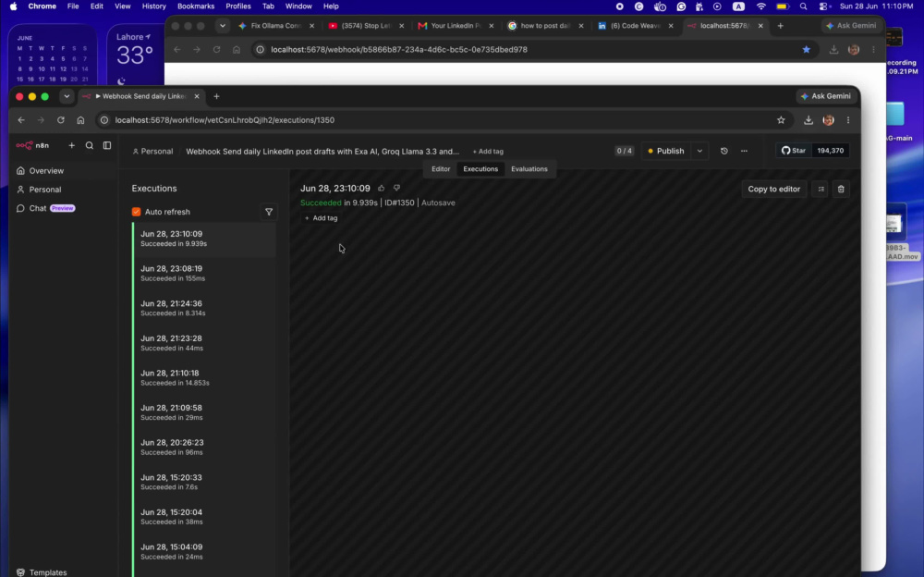Delete execution with the trash icon
This screenshot has height=577, width=924.
tap(841, 189)
